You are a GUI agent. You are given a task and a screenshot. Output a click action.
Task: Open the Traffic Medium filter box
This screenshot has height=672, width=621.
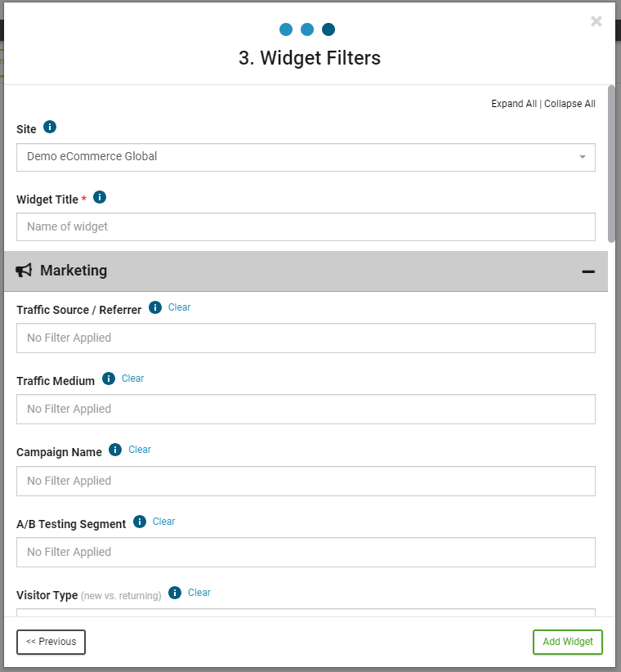(x=306, y=410)
